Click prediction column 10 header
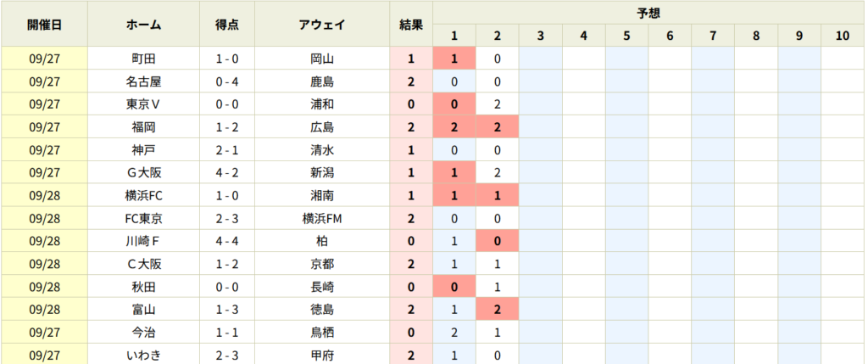The width and height of the screenshot is (868, 364). pos(843,36)
